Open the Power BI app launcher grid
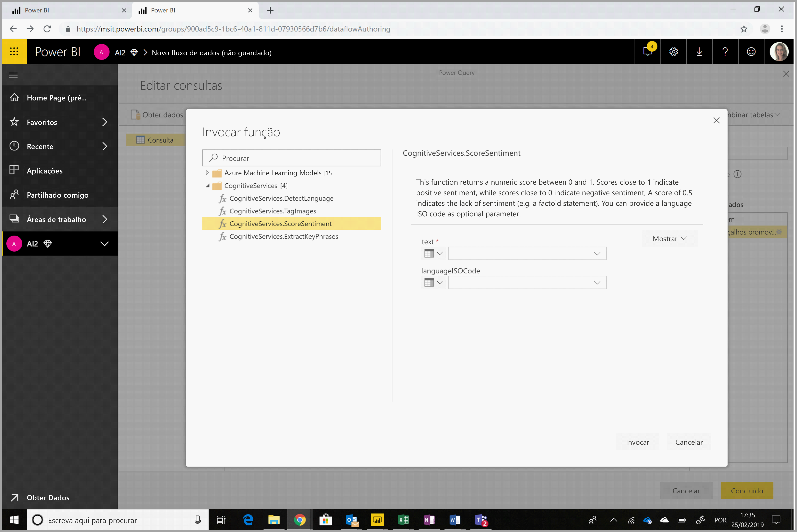Screen dimensions: 797x532 (14, 52)
